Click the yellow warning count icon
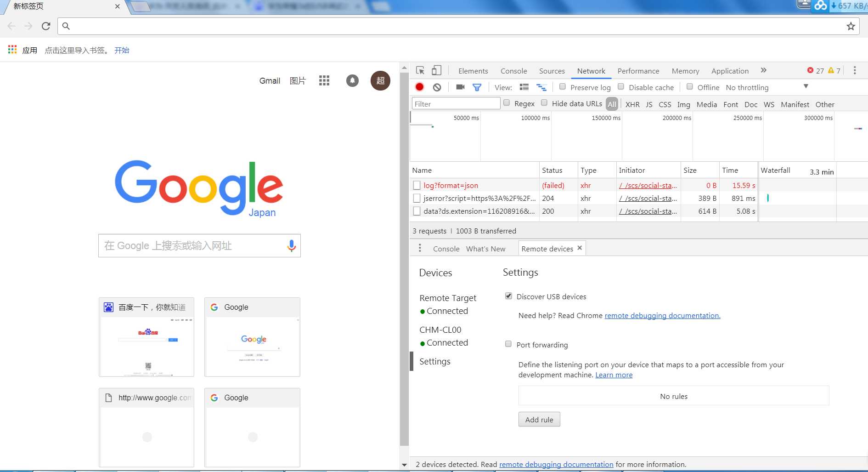This screenshot has width=868, height=472. 831,70
